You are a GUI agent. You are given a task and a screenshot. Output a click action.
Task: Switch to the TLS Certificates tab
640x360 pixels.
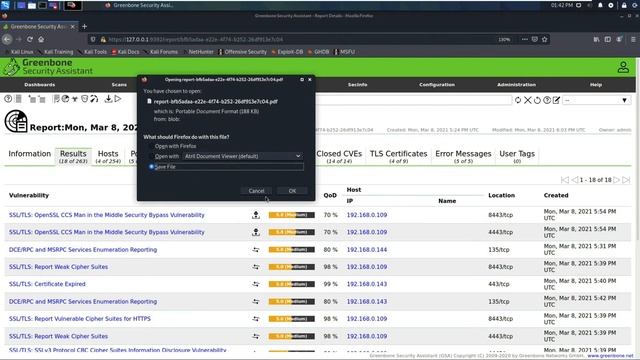[x=398, y=157]
